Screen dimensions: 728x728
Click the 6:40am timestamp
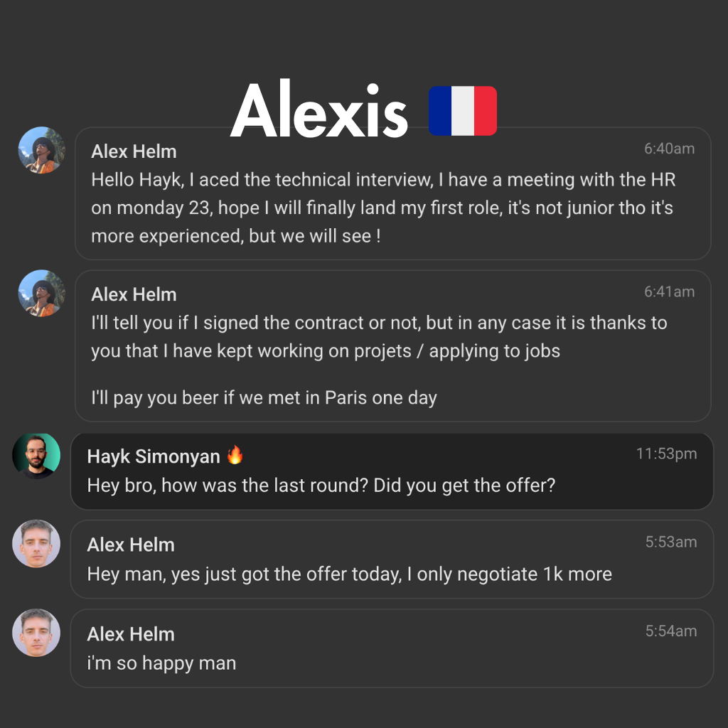[x=669, y=149]
